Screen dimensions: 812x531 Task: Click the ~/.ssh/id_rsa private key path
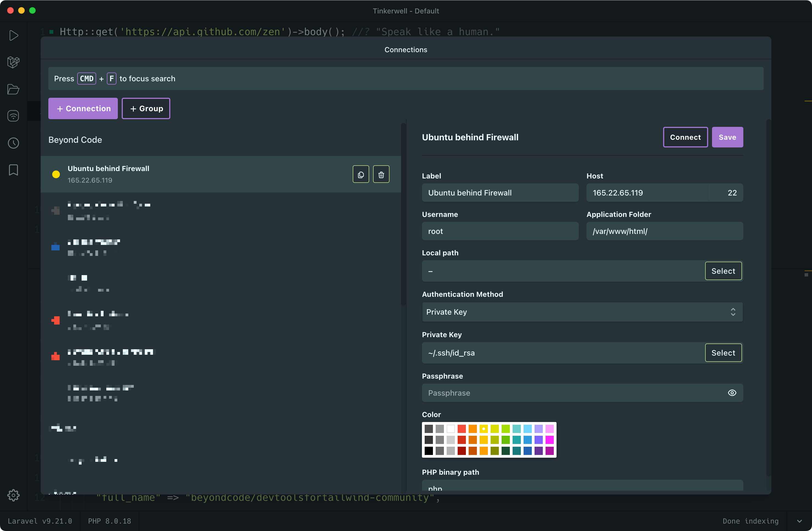click(x=563, y=353)
